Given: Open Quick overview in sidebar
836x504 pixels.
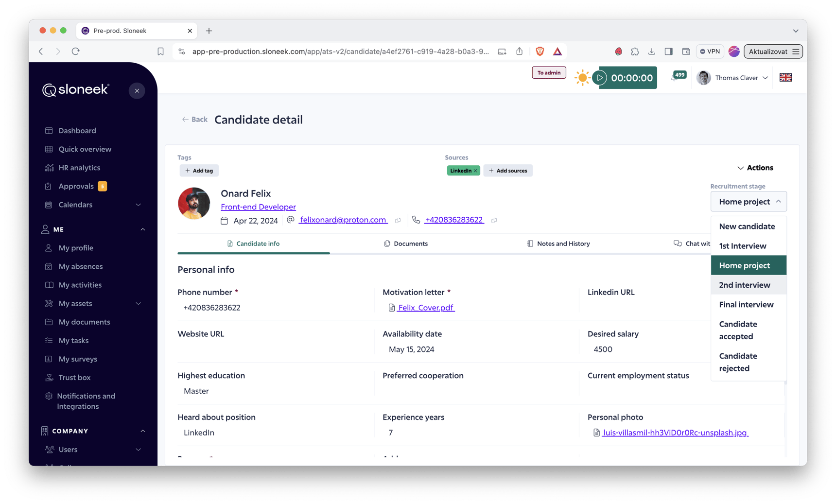Looking at the screenshot, I should point(85,149).
